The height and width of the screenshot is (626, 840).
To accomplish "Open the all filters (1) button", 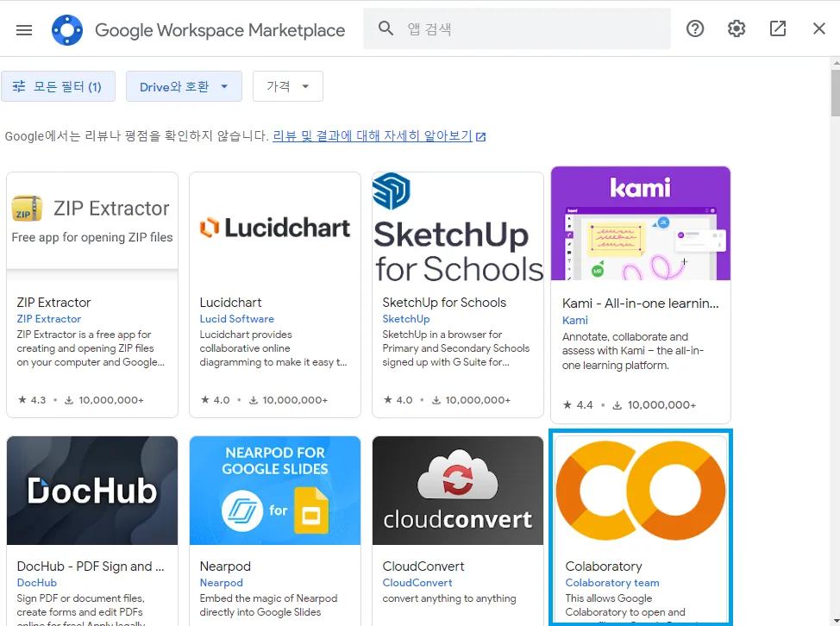I will tap(58, 86).
